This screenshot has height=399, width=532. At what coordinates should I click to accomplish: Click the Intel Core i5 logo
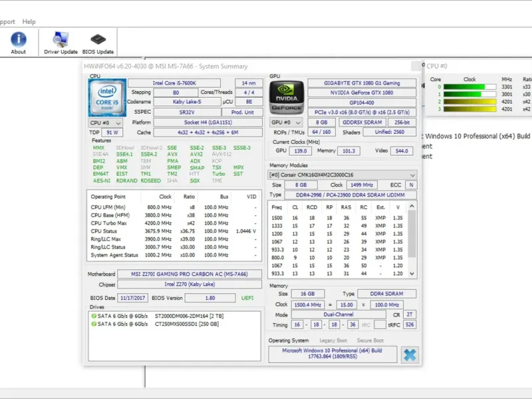tap(107, 98)
